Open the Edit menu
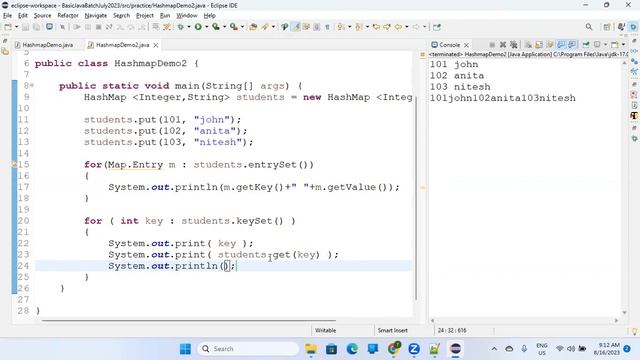Screen dimensions: 640x360 [x=22, y=16]
